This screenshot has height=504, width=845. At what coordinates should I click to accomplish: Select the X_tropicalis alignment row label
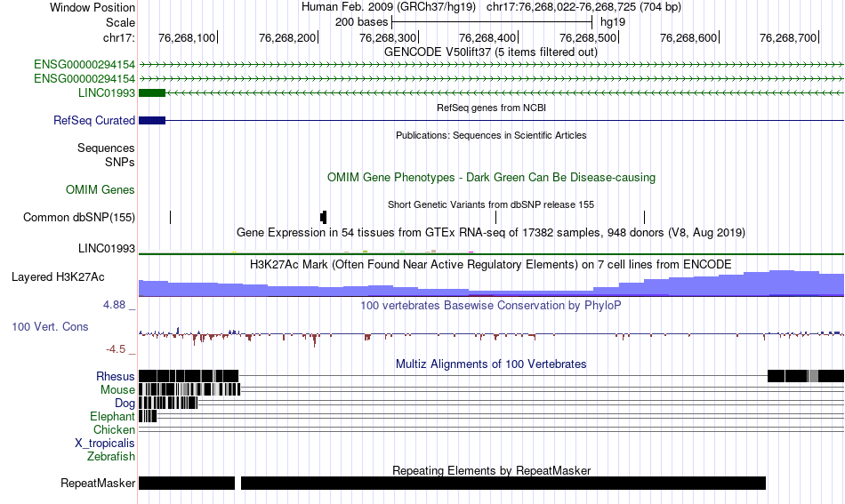(x=105, y=444)
